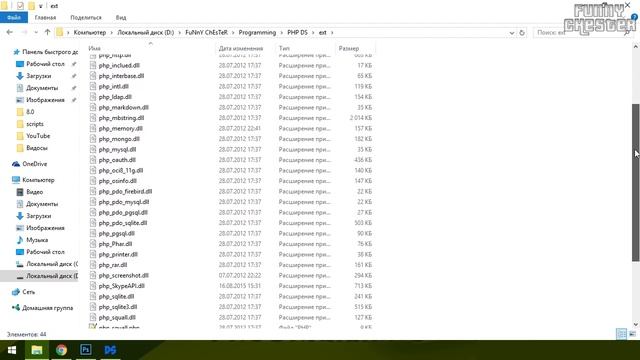Select Локальный диск (D:) in breadcrumb
This screenshot has width=640, height=360.
pos(146,32)
